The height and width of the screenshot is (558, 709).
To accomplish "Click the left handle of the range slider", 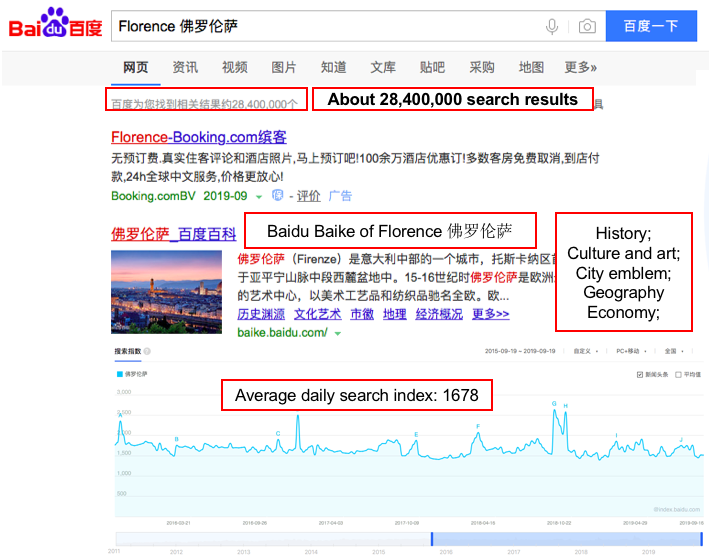I will (432, 539).
